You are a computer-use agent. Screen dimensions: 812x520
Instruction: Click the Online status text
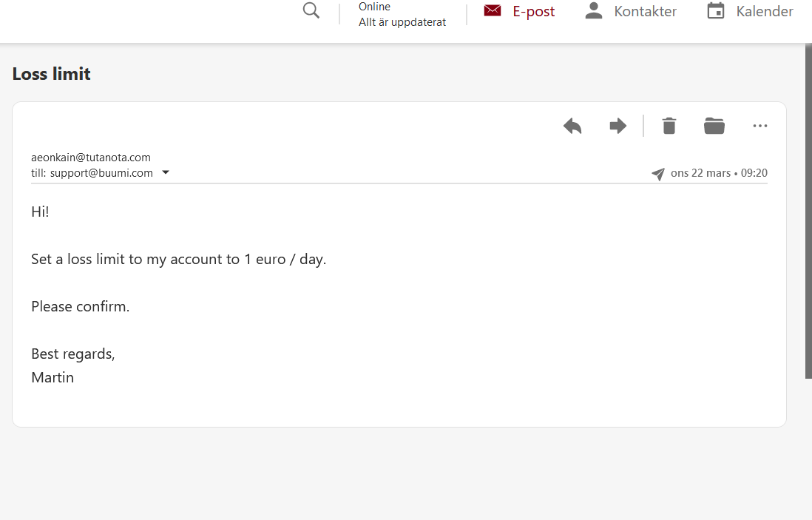click(x=374, y=7)
